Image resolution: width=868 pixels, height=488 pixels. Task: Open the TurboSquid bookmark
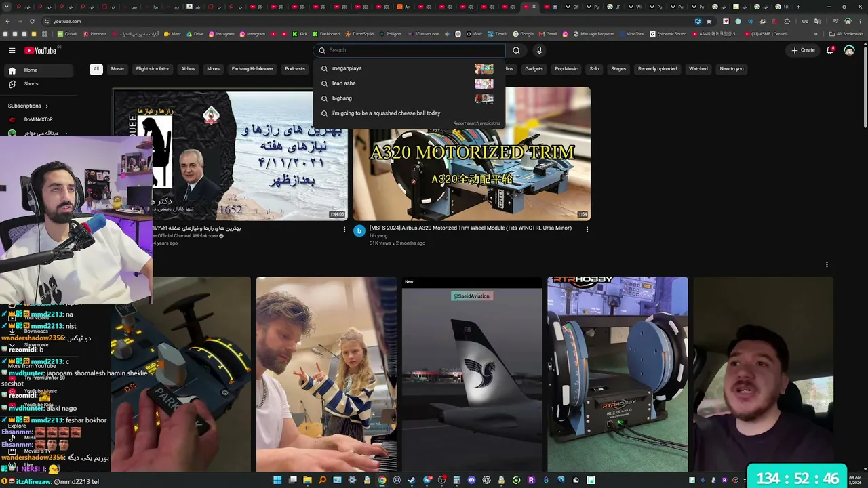[359, 34]
